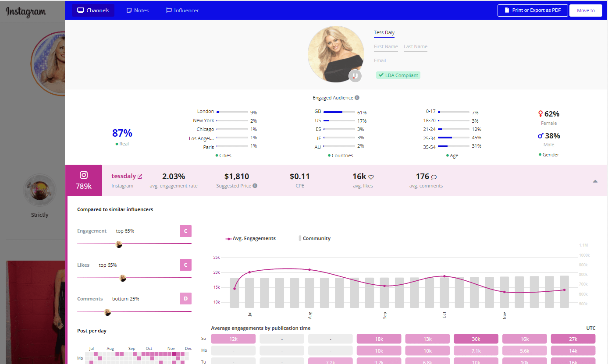Open the external link icon beside tessdaly
This screenshot has height=364, width=608.
pyautogui.click(x=139, y=175)
